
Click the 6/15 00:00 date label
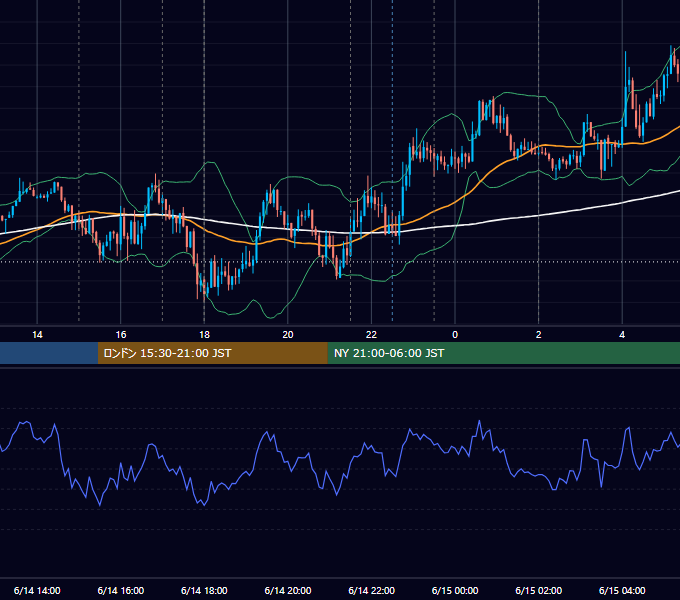pos(455,590)
